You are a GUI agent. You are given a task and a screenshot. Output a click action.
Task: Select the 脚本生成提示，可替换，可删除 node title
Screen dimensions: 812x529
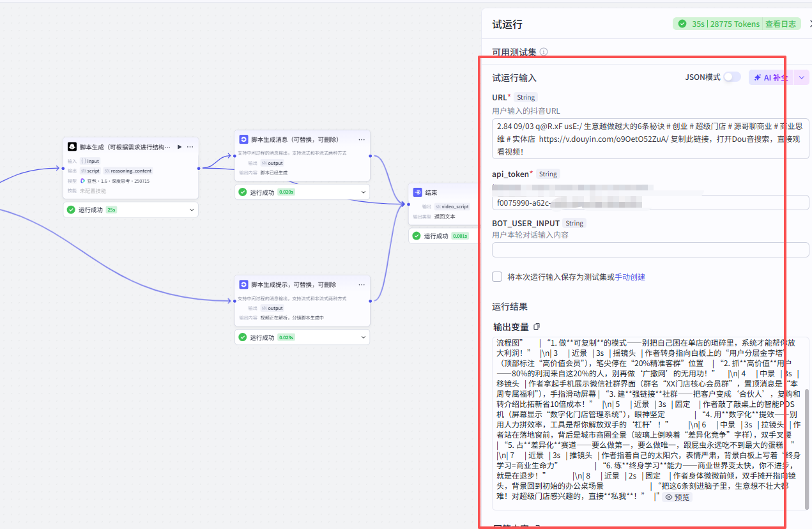pos(293,284)
